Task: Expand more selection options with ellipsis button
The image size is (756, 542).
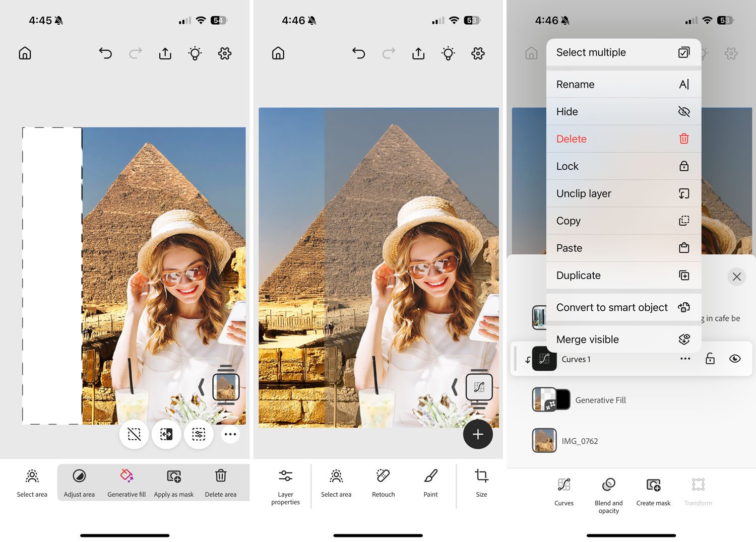Action: (x=230, y=434)
